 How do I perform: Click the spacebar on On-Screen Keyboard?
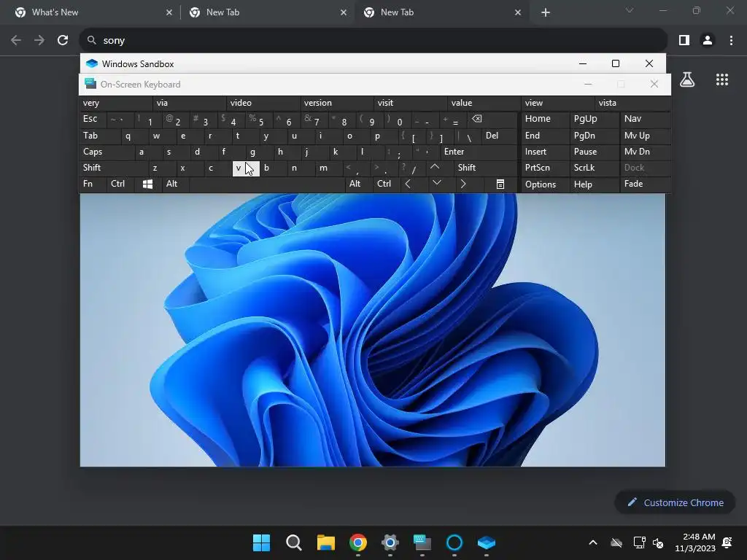click(x=267, y=184)
